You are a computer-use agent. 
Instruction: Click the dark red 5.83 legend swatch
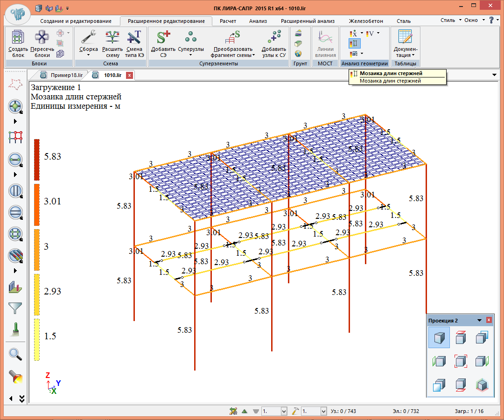[x=37, y=160]
